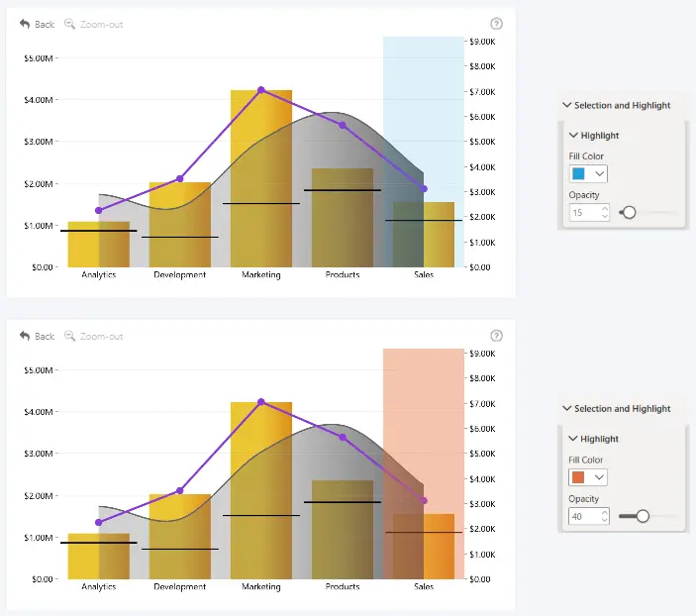This screenshot has width=696, height=616.
Task: Open the help question-mark icon in the bottom chart
Action: coord(496,336)
